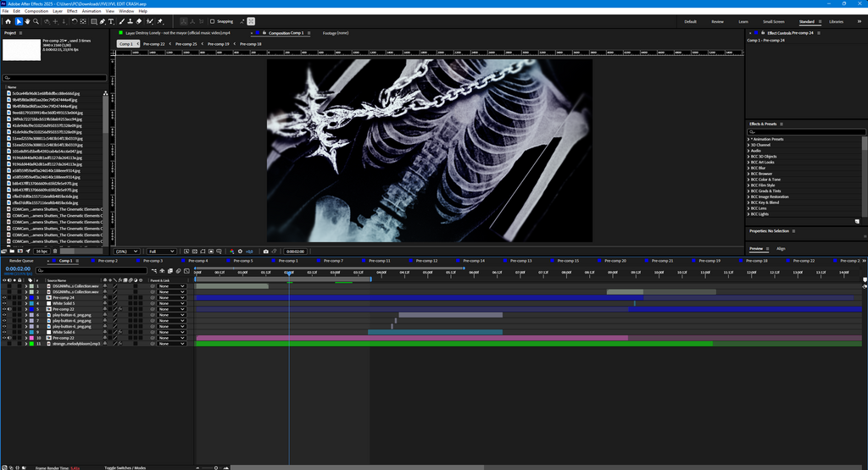This screenshot has width=868, height=470.
Task: Mute audio on layer 10 Pre-comp 22
Action: 9,338
